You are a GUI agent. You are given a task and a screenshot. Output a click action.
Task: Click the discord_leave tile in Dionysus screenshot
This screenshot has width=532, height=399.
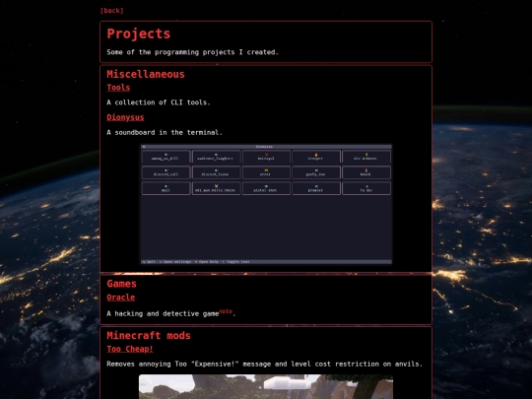pyautogui.click(x=216, y=172)
